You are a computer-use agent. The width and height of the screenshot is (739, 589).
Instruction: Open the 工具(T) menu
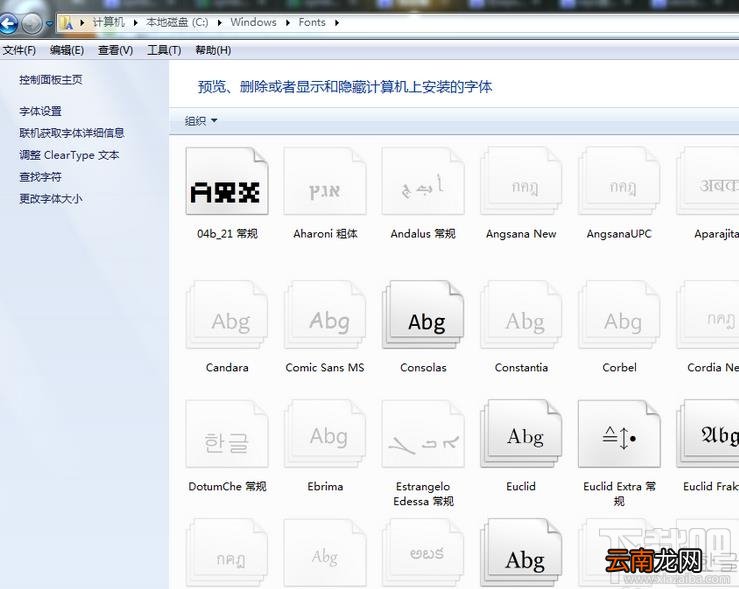click(x=164, y=50)
